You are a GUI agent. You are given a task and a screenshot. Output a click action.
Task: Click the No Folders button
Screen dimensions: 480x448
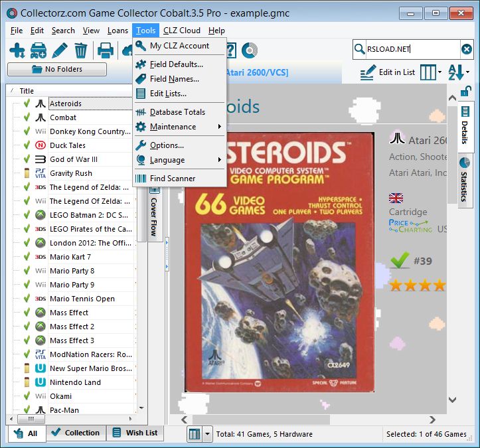(x=57, y=69)
